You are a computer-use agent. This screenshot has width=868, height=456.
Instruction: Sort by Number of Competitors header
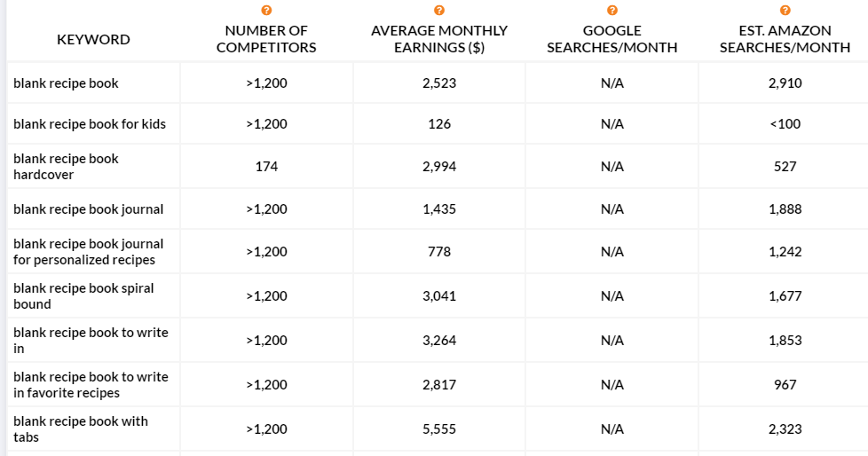[x=266, y=39]
